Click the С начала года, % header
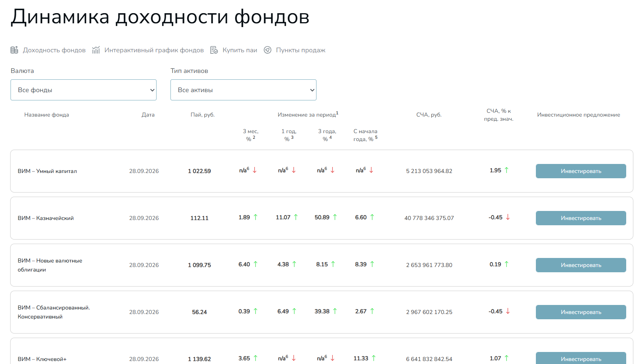This screenshot has width=642, height=364. [365, 135]
